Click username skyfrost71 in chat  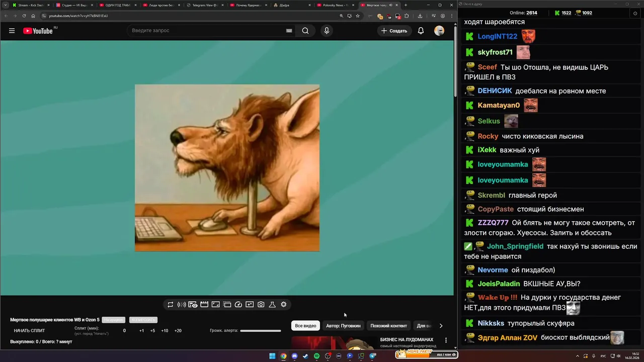tap(495, 52)
